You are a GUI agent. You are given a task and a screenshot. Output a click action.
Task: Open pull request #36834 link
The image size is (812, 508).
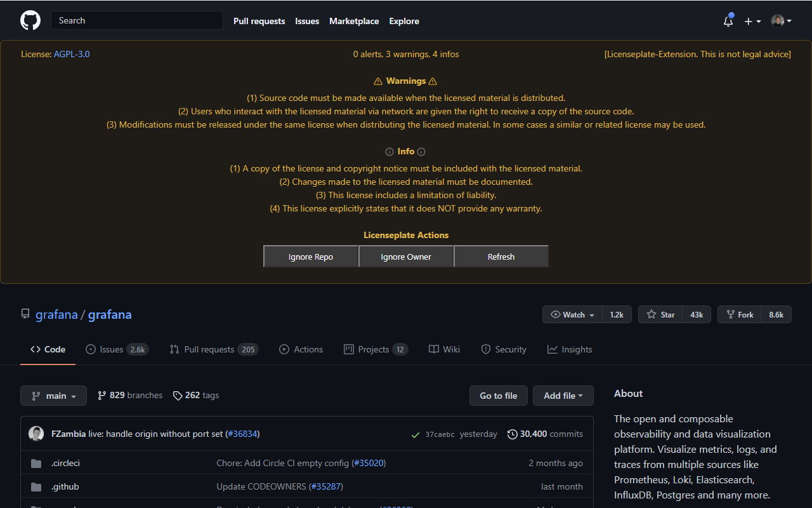(x=242, y=434)
